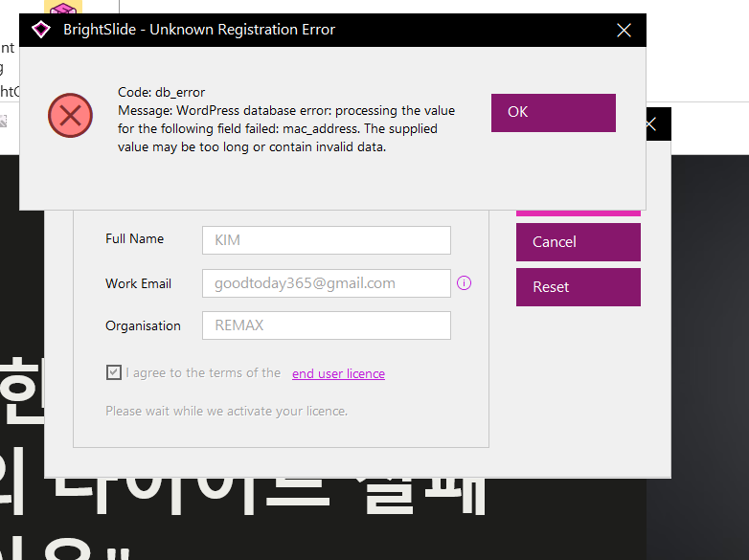Click the Full Name input field

(327, 240)
